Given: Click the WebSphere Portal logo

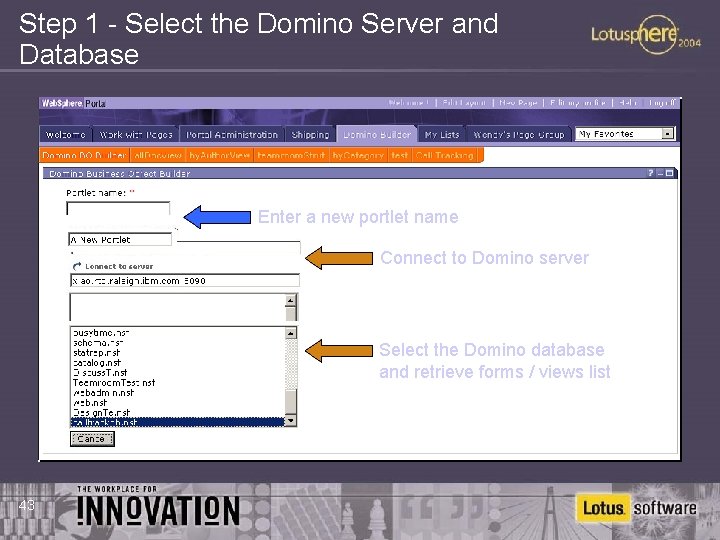Looking at the screenshot, I should [73, 103].
